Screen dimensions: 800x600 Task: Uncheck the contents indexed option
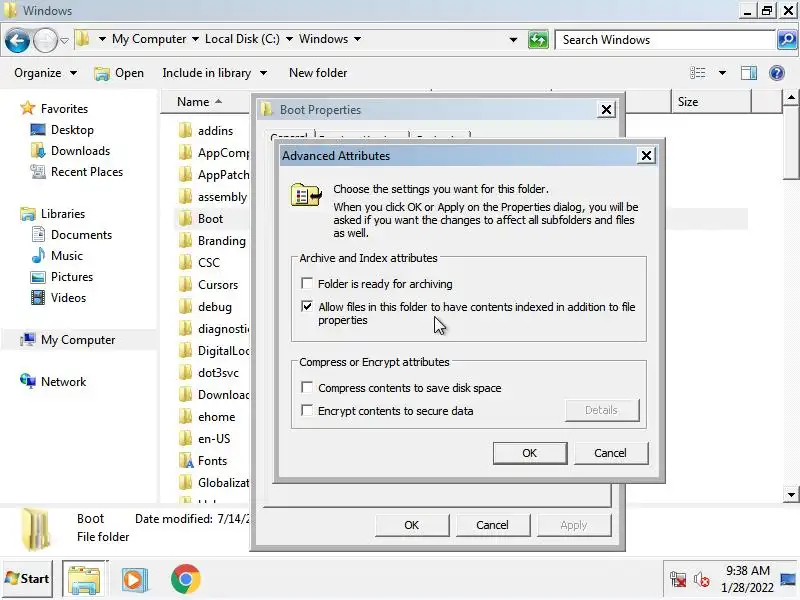(x=307, y=306)
